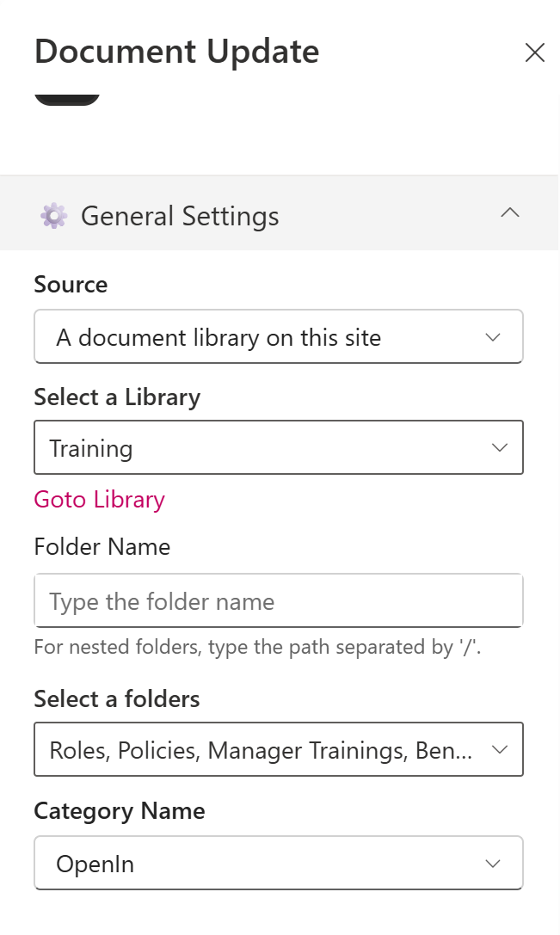Viewport: 560px width, 935px height.
Task: Click the Select a Library label
Action: pyautogui.click(x=117, y=397)
